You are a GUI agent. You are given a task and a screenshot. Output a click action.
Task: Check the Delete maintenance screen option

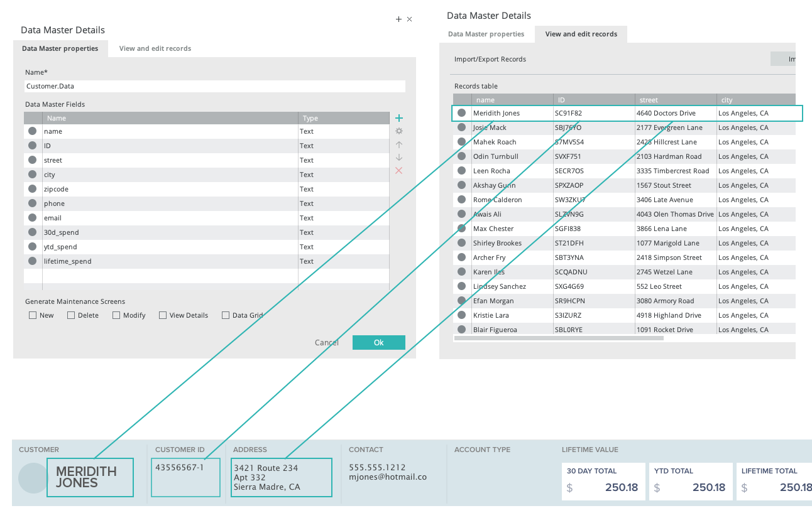click(x=71, y=315)
